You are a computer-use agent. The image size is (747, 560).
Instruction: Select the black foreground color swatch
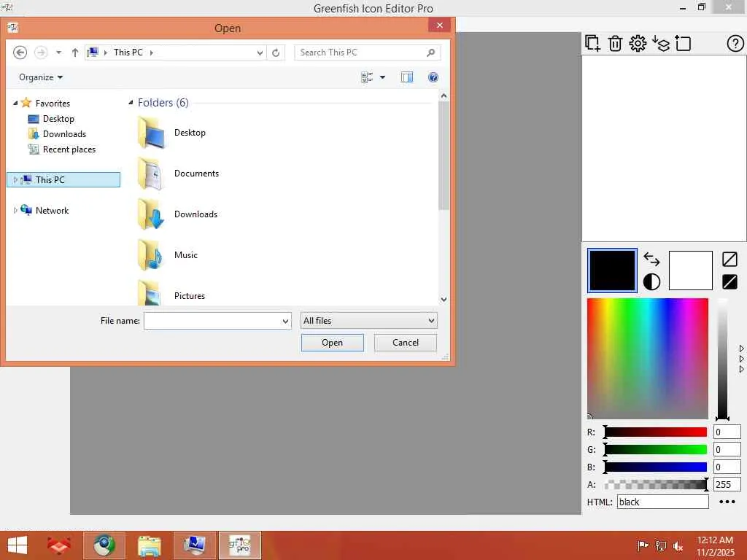pyautogui.click(x=612, y=271)
